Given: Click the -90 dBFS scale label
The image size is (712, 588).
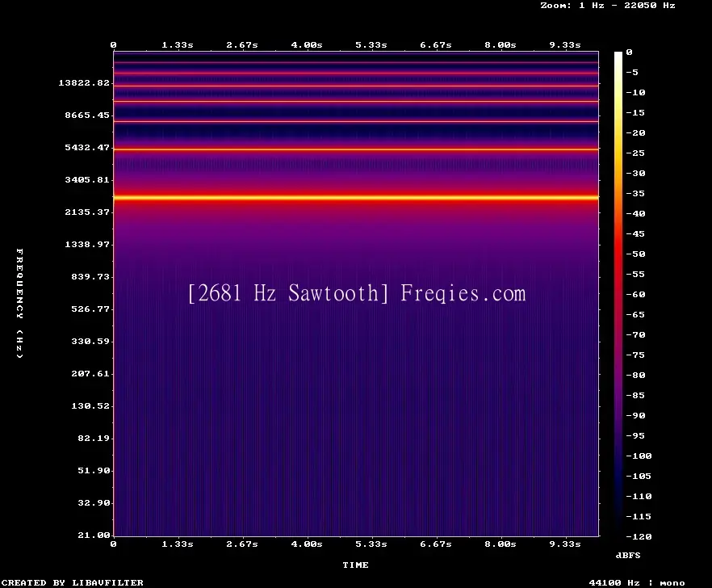Looking at the screenshot, I should click(x=635, y=415).
